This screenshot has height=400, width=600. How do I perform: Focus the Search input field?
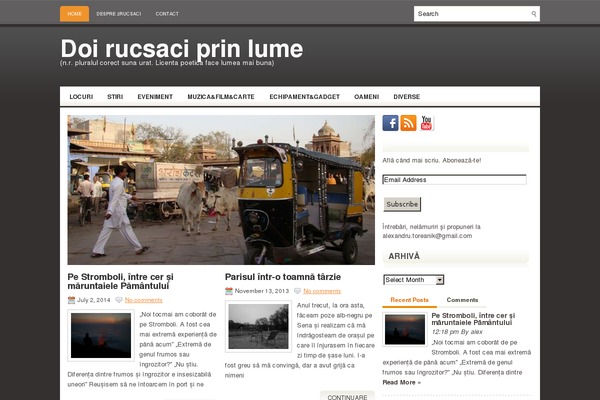(x=473, y=14)
